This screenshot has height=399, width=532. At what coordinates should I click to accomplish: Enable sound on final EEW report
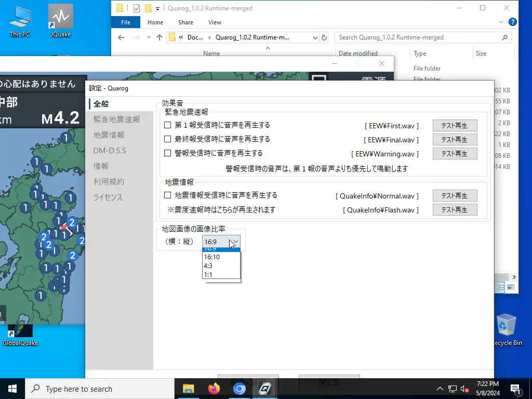167,139
